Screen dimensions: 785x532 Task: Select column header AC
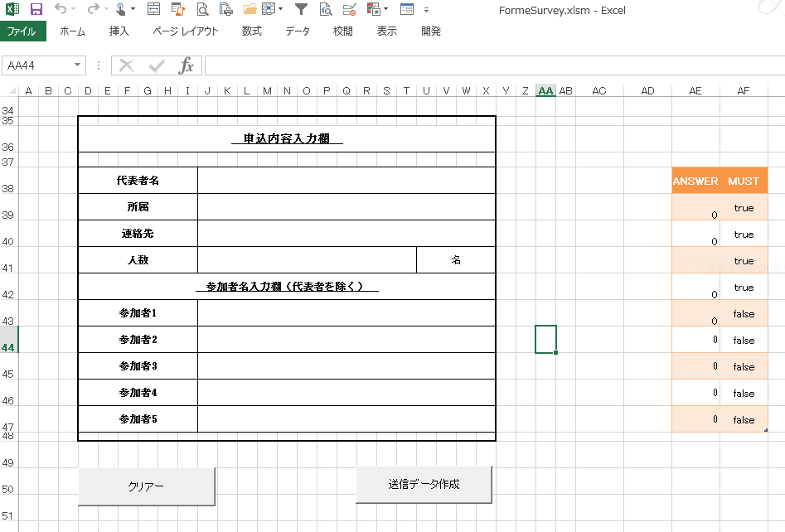(598, 91)
